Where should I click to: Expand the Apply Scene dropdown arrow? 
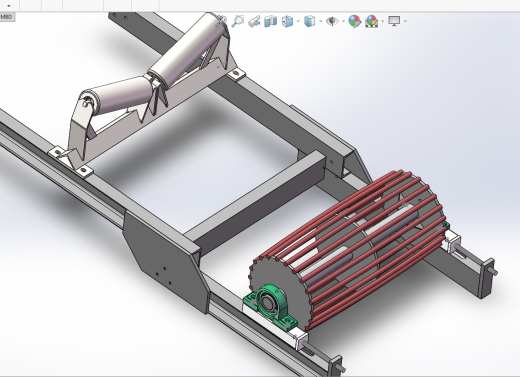[383, 21]
